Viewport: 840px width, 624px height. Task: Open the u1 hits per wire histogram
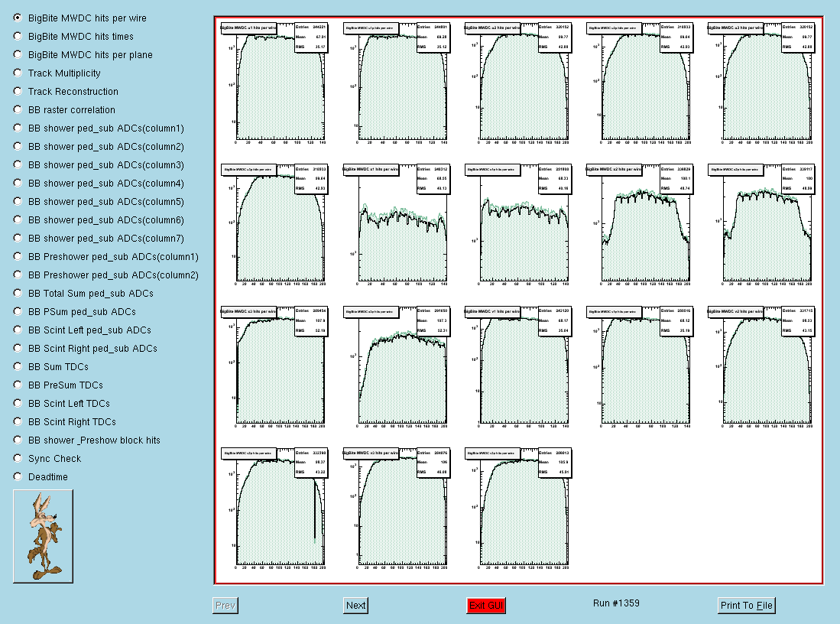tap(273, 83)
